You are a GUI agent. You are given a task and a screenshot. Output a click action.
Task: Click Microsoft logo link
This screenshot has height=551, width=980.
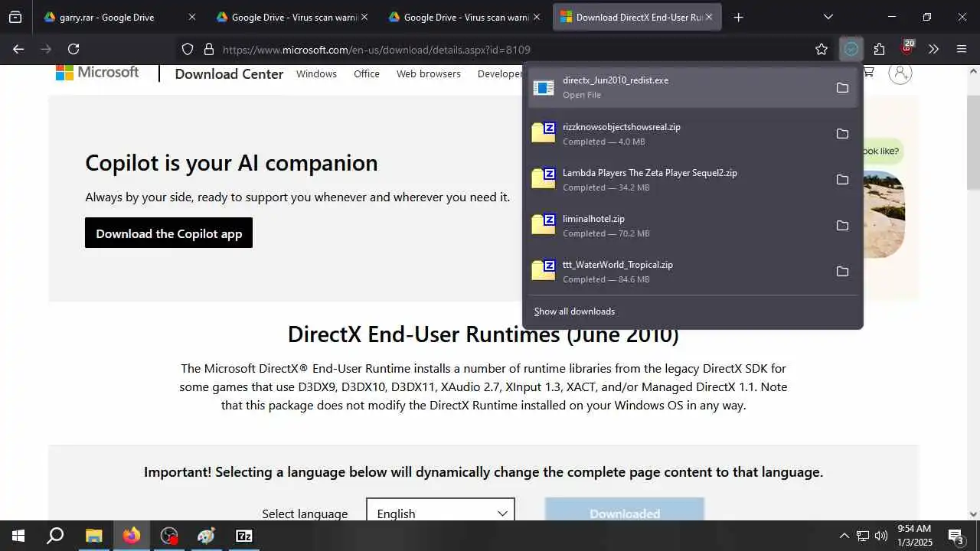(x=97, y=73)
